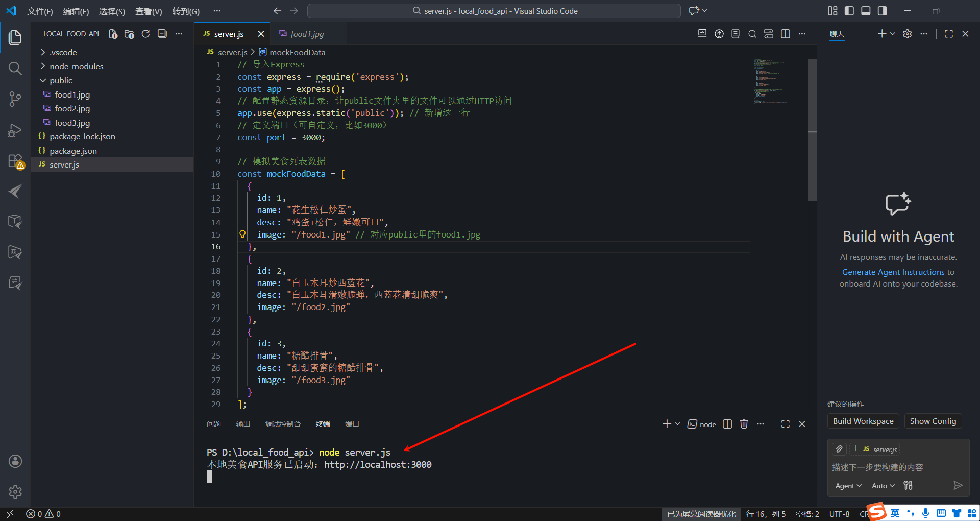The height and width of the screenshot is (521, 980).
Task: Split the editor to the right
Action: (x=786, y=34)
